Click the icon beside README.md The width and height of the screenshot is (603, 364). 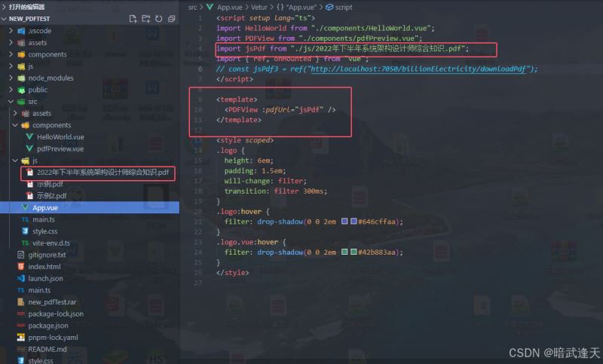(21, 349)
